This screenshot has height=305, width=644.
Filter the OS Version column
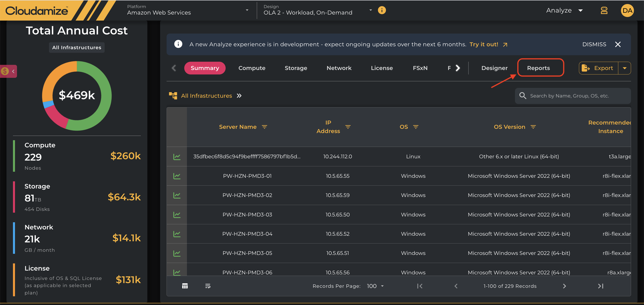(x=533, y=127)
